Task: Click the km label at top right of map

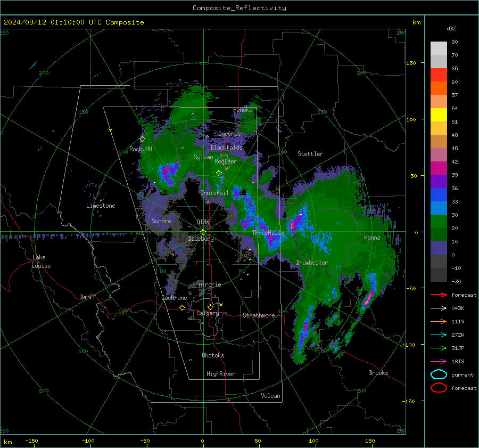Action: (x=416, y=22)
